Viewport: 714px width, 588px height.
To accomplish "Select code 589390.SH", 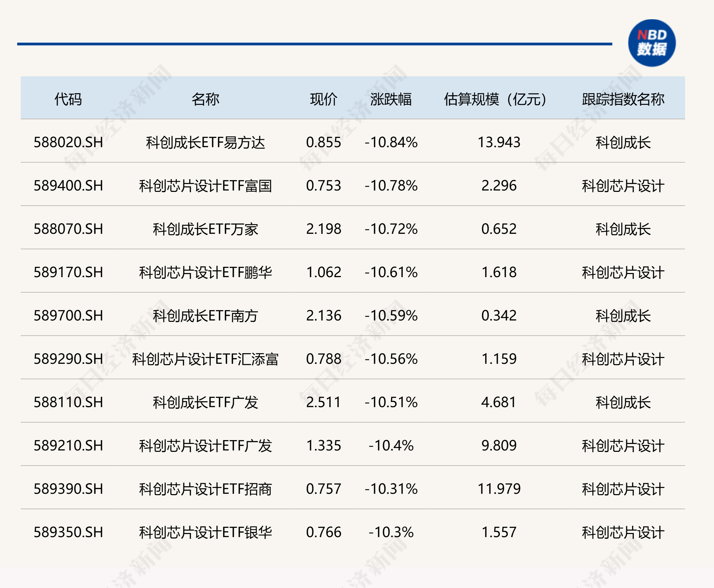I will 68,489.
